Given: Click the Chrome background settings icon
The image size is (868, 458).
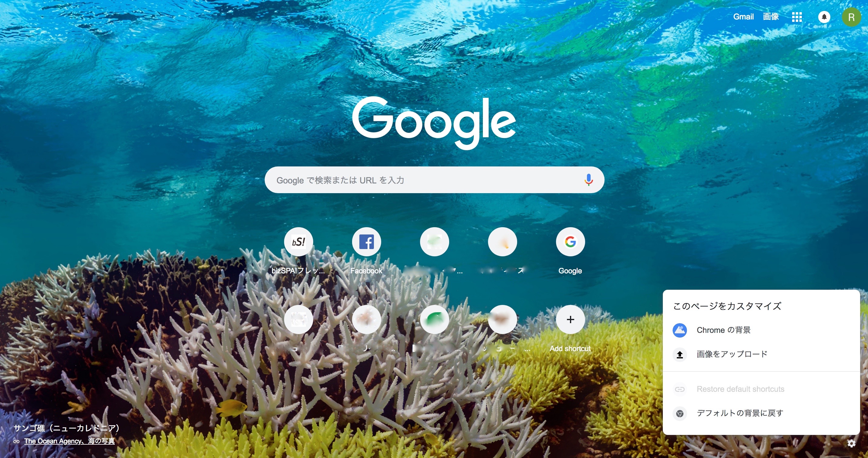Looking at the screenshot, I should point(680,330).
